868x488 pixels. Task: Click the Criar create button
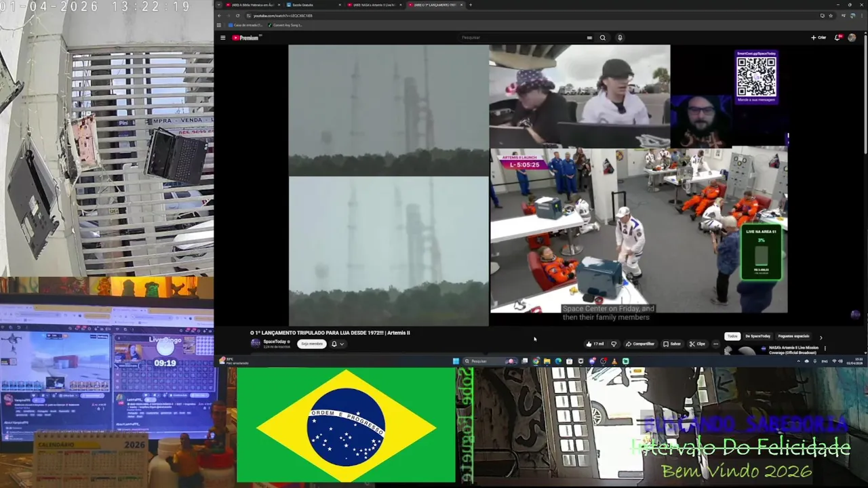tap(818, 38)
